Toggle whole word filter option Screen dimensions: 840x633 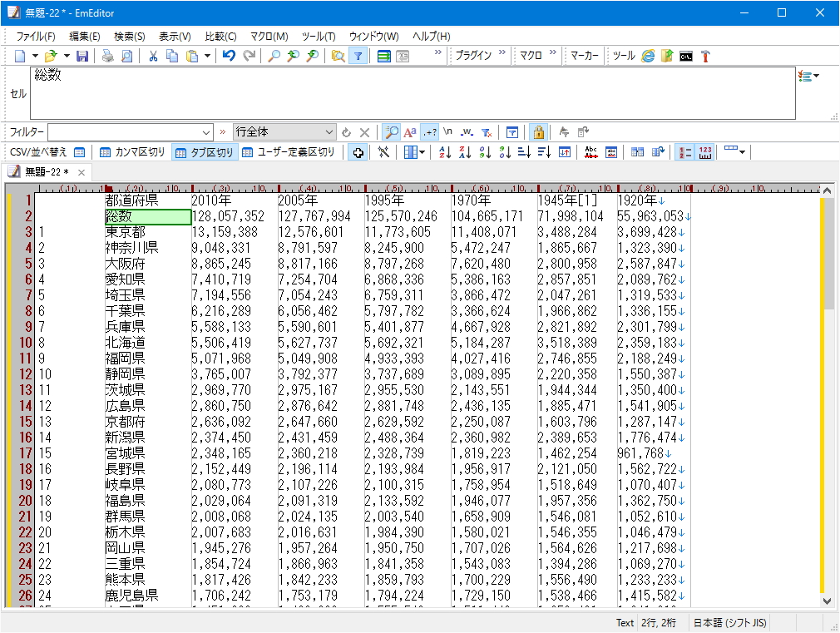467,132
